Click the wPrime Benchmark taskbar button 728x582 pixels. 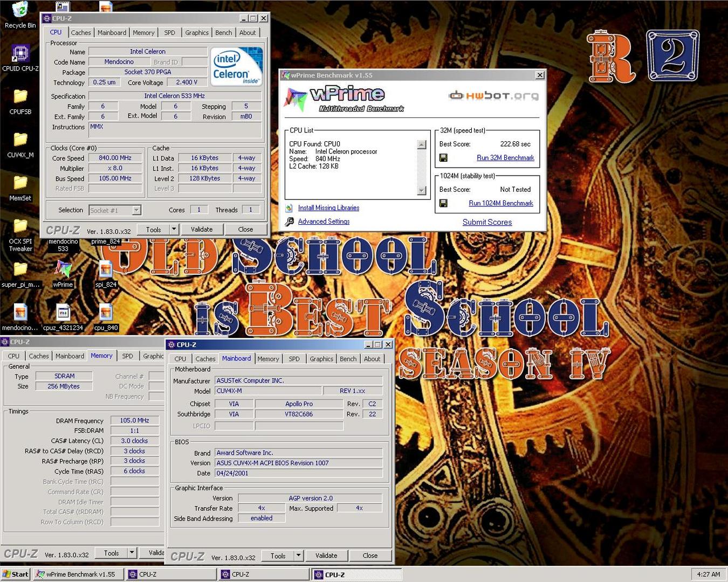coord(79,574)
